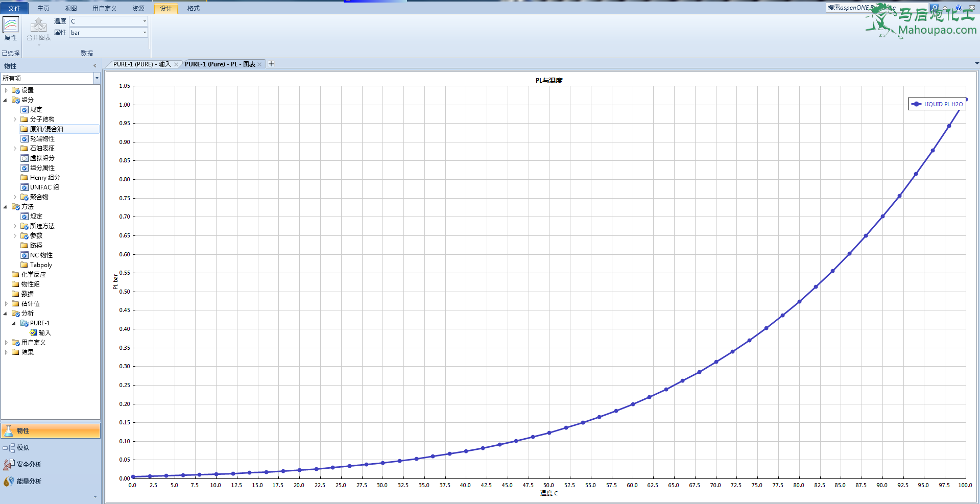Select 路径 folder in tree
The height and width of the screenshot is (504, 980).
pyautogui.click(x=36, y=246)
